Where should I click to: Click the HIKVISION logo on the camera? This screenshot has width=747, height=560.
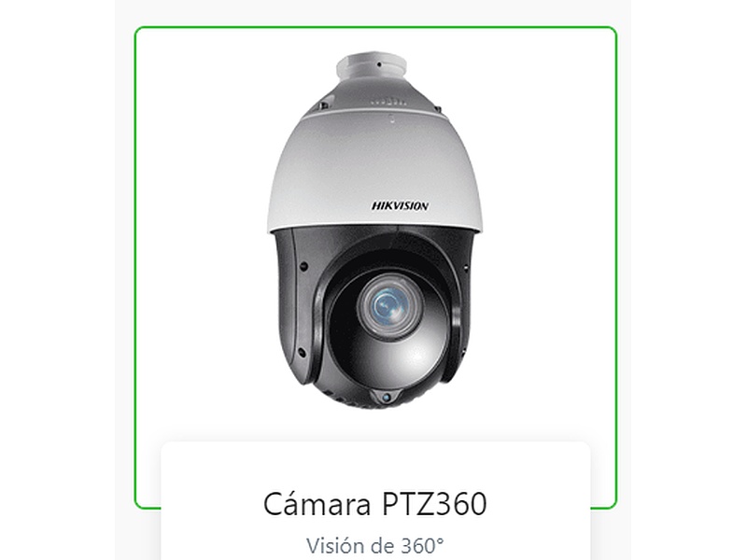point(400,206)
